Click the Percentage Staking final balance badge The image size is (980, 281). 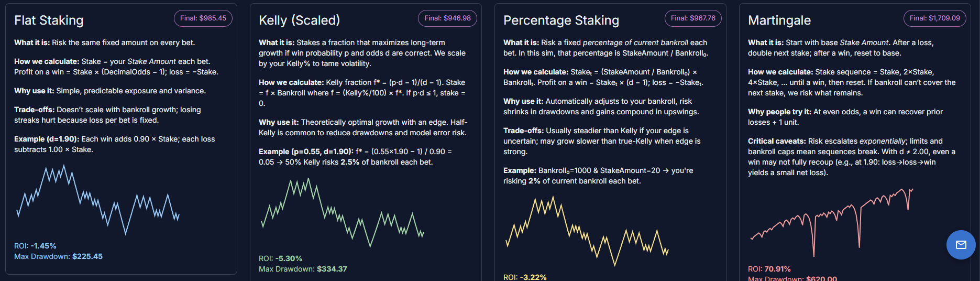(692, 18)
